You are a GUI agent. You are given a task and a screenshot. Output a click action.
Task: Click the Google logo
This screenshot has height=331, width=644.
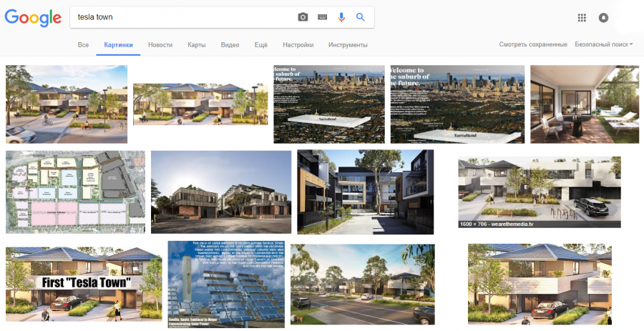(33, 18)
